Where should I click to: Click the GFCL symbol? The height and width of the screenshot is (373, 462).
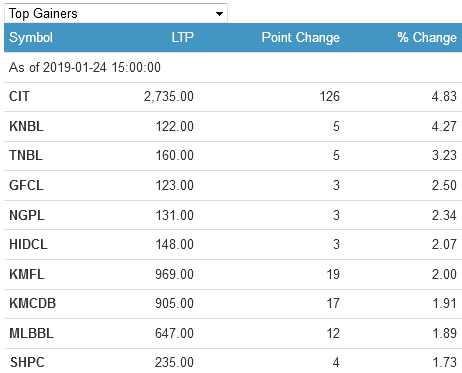26,185
